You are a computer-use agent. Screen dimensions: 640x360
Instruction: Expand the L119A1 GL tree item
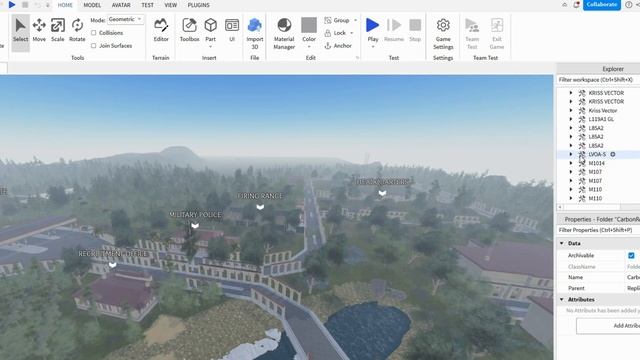[571, 119]
